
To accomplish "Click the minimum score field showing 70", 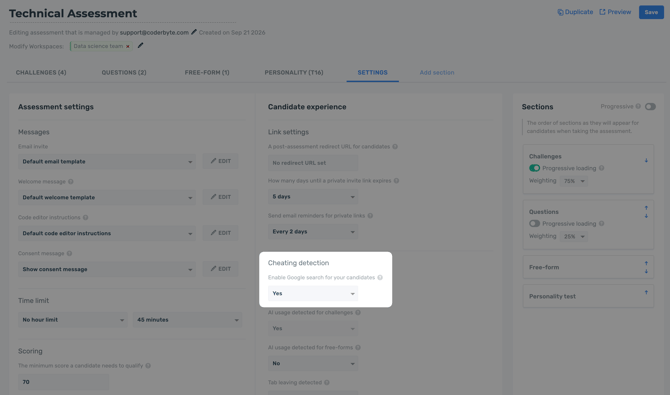I will click(63, 382).
